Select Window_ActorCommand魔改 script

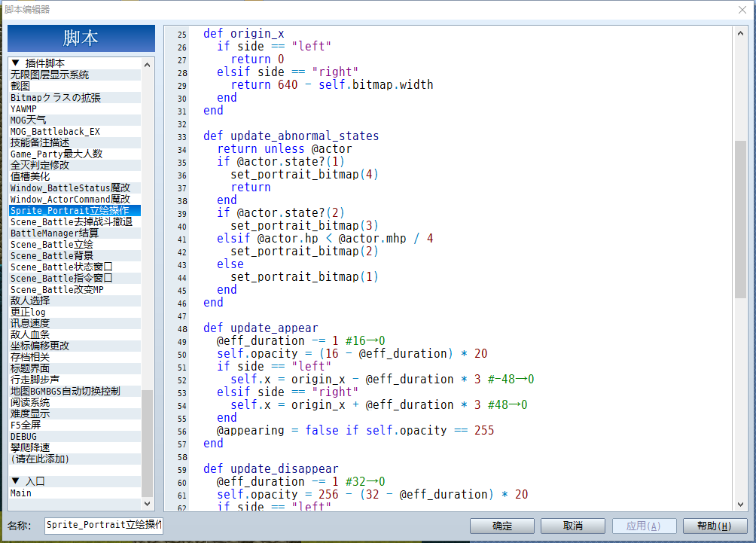[75, 199]
